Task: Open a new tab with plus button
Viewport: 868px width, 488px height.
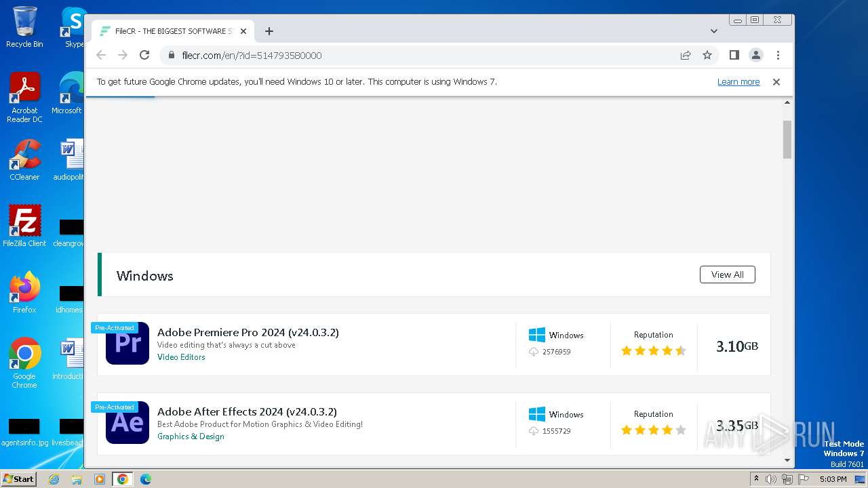Action: tap(269, 31)
